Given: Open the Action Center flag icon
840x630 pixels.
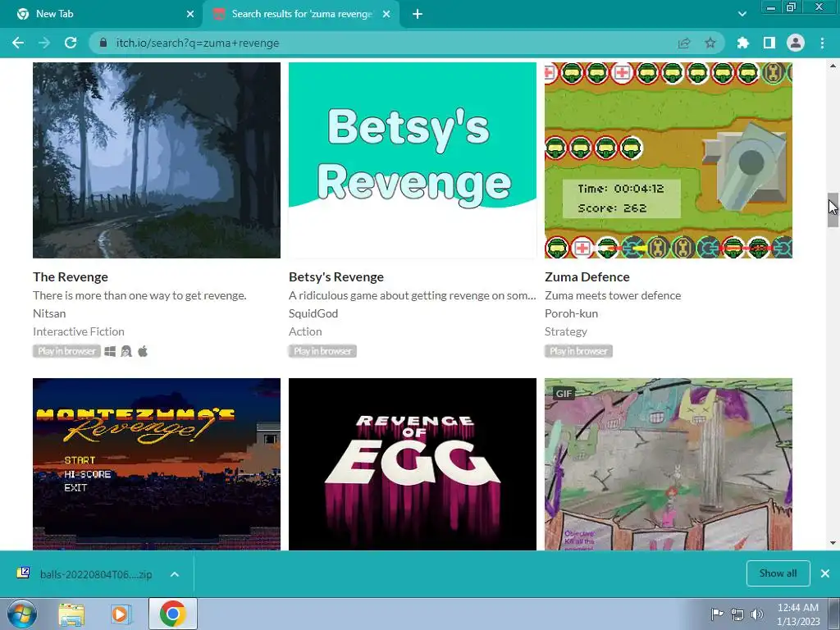Looking at the screenshot, I should (x=717, y=614).
